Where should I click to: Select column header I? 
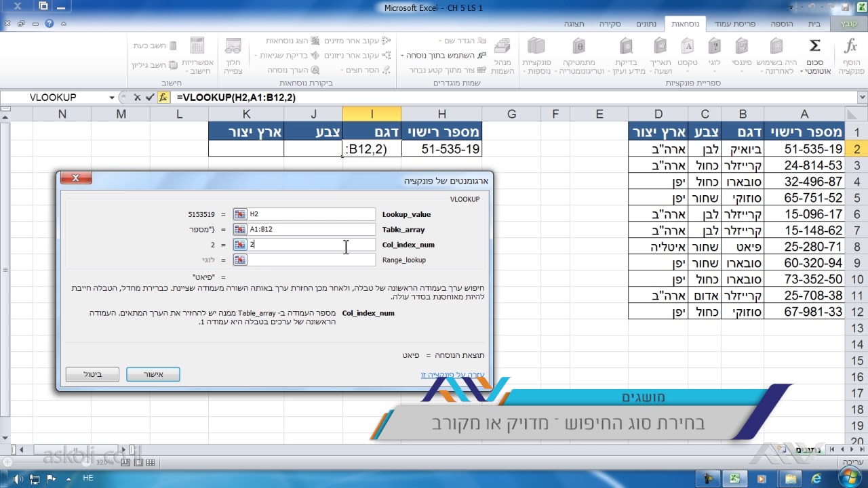click(x=372, y=115)
